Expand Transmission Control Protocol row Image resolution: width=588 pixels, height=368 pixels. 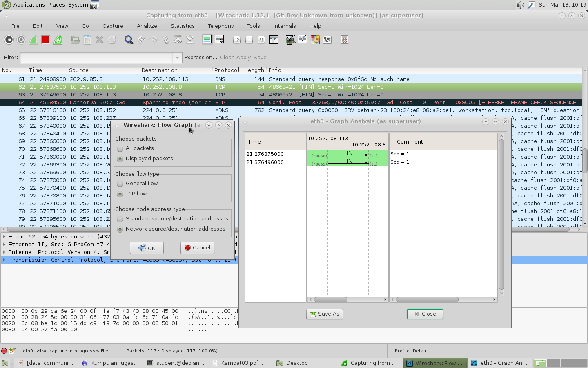coord(4,260)
